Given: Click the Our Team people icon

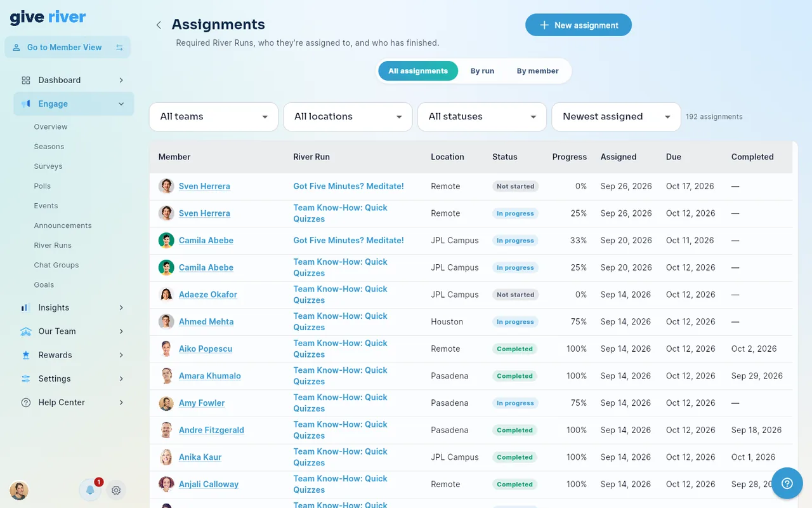Looking at the screenshot, I should (x=26, y=331).
